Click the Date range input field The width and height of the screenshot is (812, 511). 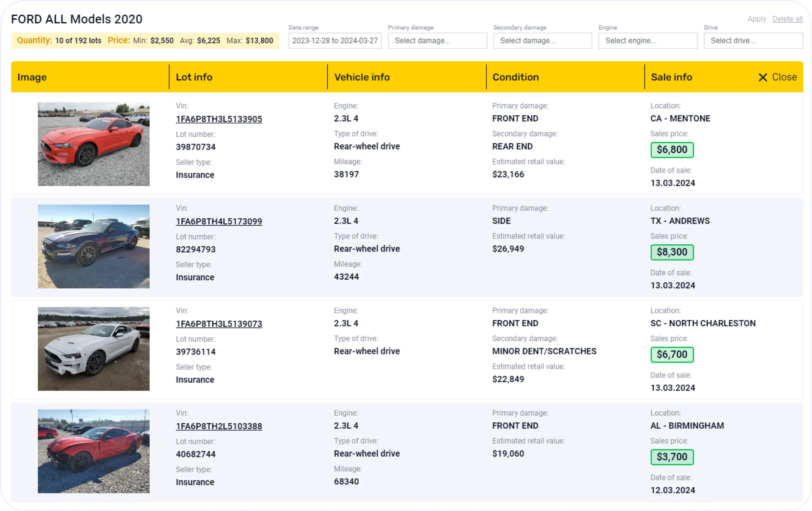coord(334,41)
